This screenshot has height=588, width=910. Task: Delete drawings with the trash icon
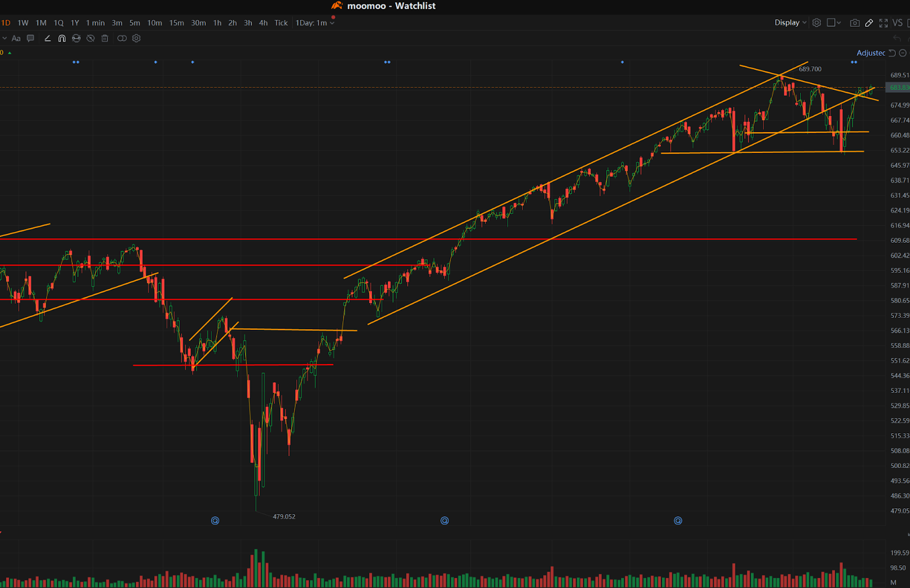tap(105, 39)
